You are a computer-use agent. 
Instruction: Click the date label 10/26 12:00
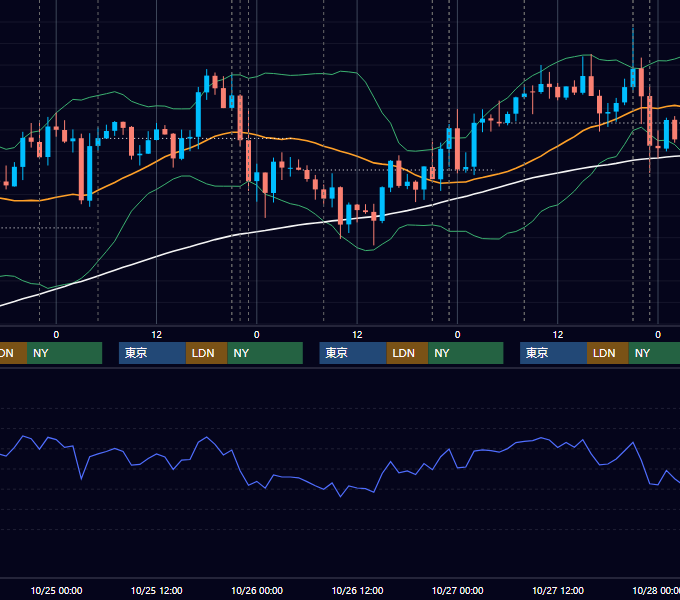coord(357,590)
